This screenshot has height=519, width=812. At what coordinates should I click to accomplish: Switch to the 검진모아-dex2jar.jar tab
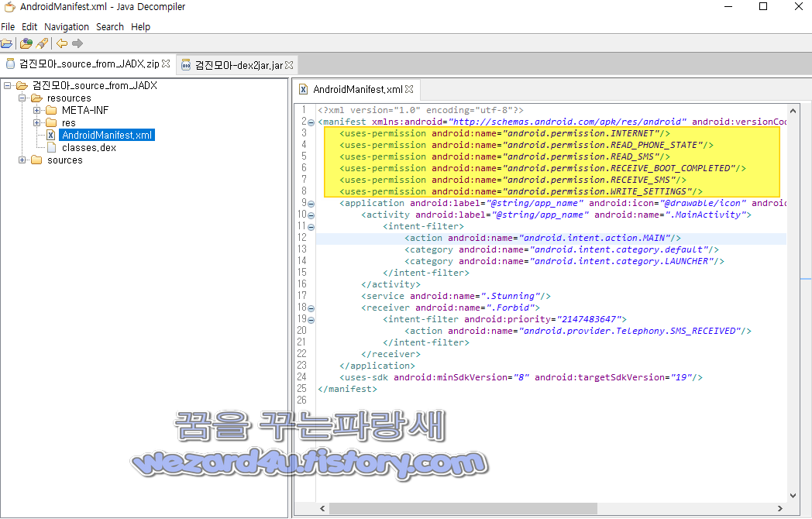(x=232, y=65)
